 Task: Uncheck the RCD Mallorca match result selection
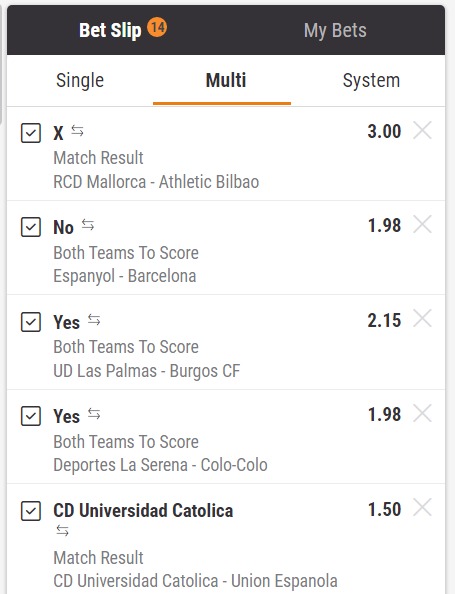[x=31, y=133]
